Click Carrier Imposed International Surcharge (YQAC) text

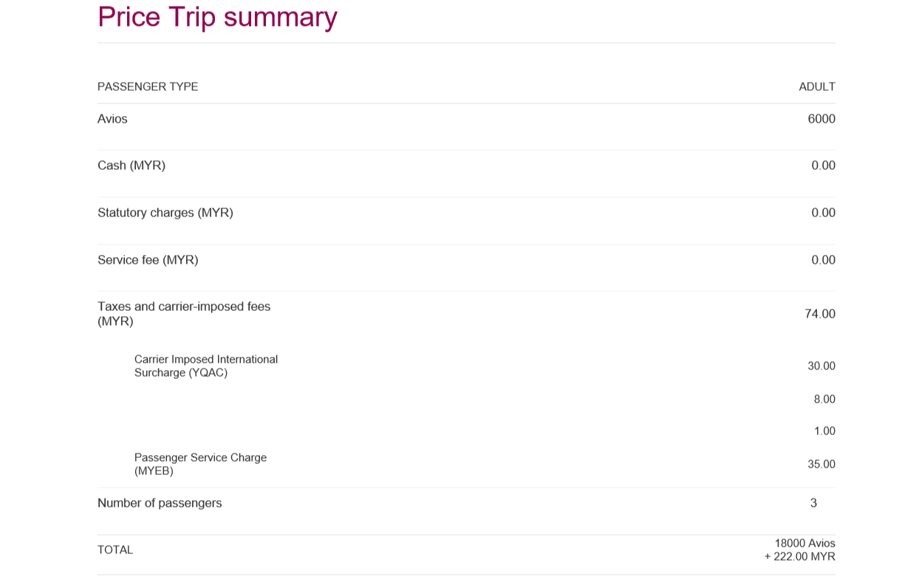(206, 366)
